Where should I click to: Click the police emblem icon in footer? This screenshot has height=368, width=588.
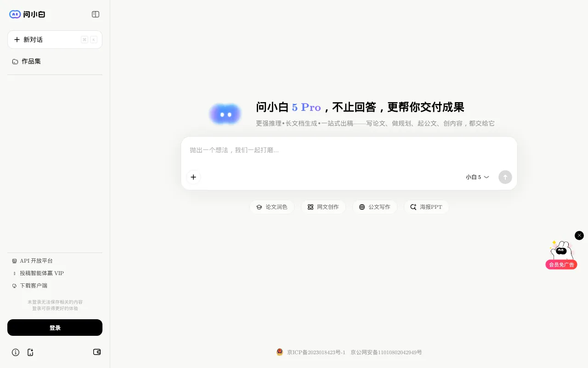pos(280,352)
